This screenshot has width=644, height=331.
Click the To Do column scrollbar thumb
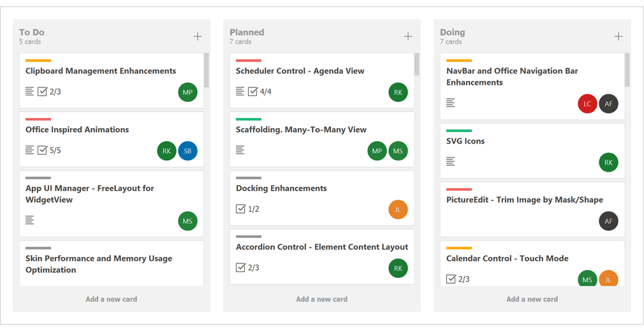(206, 70)
